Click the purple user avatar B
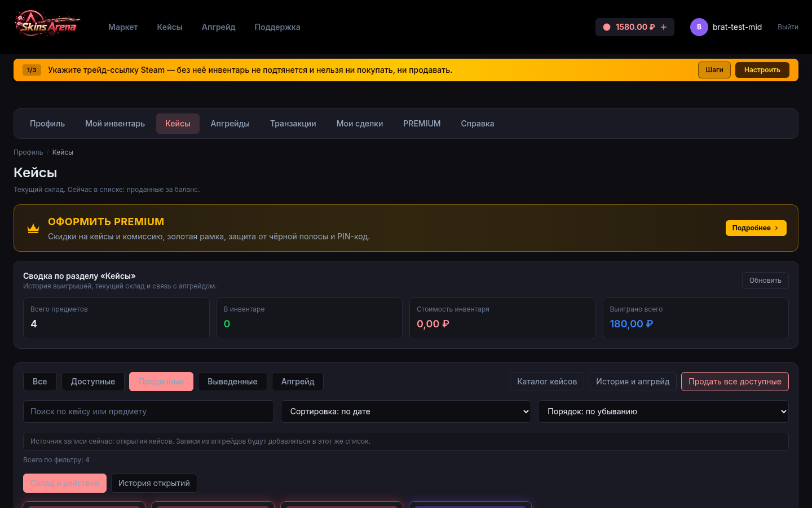The width and height of the screenshot is (812, 508). [x=699, y=27]
